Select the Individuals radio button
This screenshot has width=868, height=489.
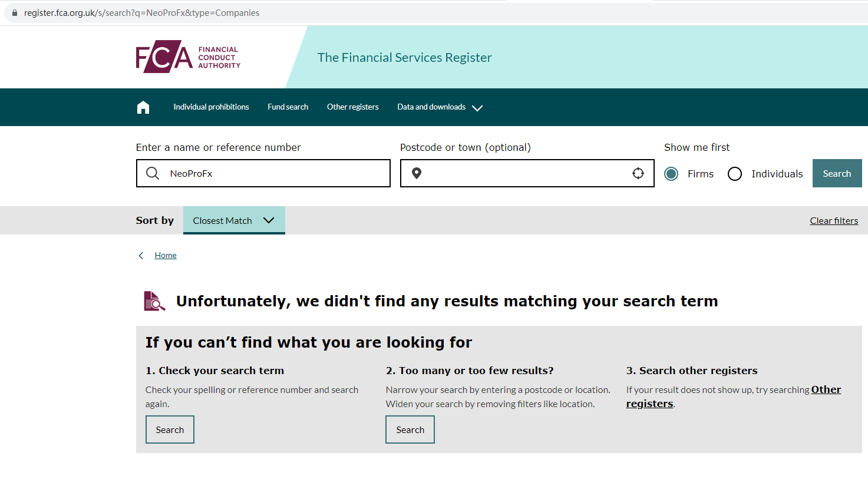coord(735,174)
